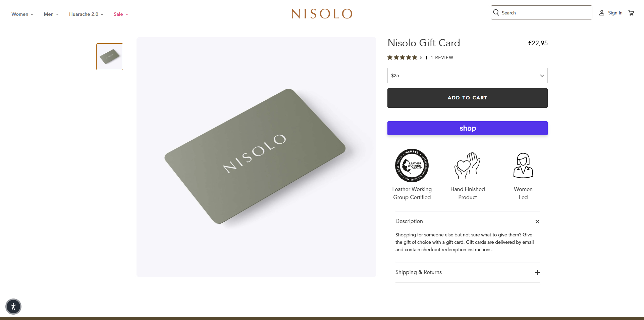Click the Women Led icon

coord(523,165)
